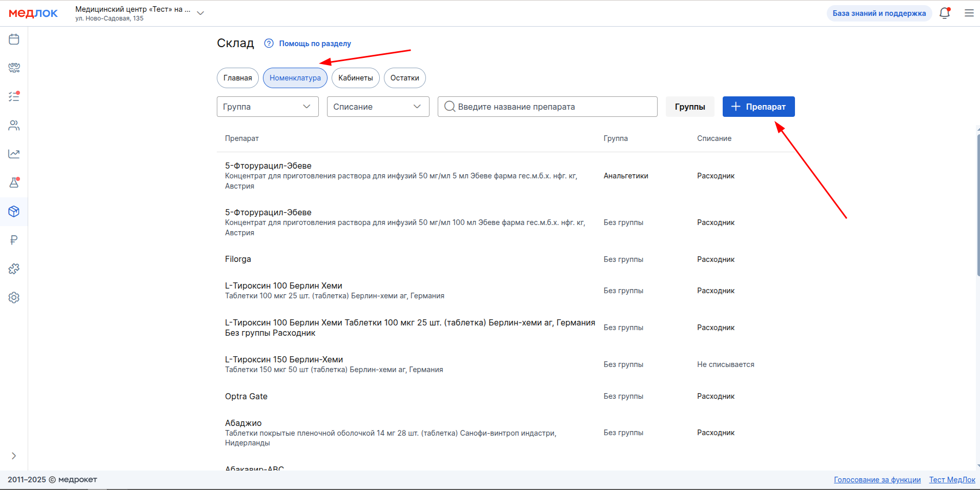Open the patients people icon in sidebar
The height and width of the screenshot is (490, 980).
[x=14, y=125]
